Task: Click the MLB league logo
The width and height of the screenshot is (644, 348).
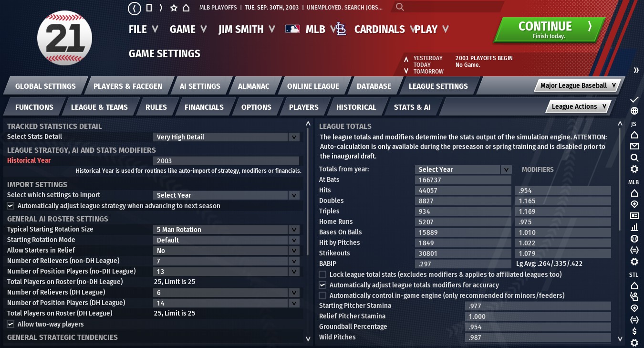Action: point(292,29)
